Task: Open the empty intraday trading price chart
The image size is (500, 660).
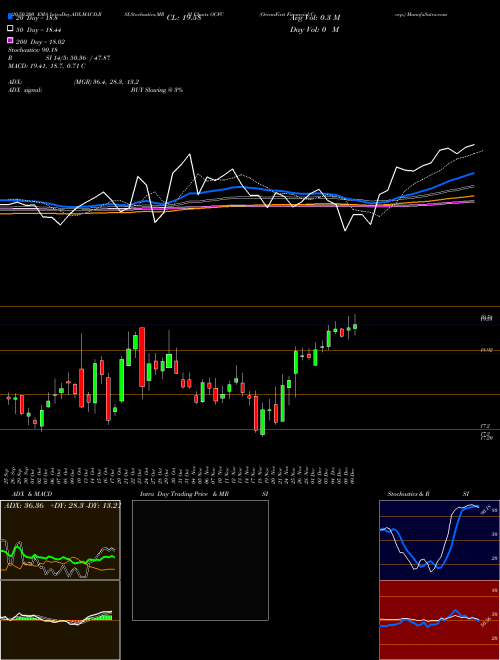Action: tap(200, 560)
